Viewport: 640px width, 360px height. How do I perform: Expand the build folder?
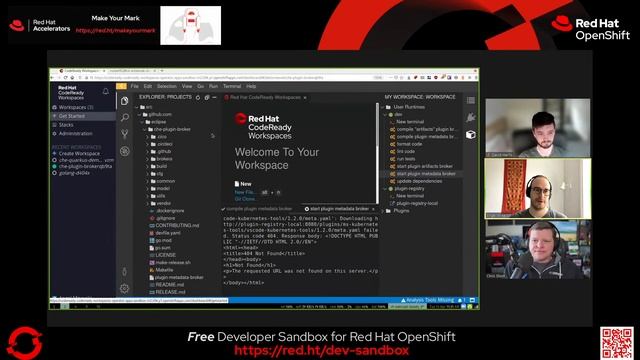(x=162, y=166)
